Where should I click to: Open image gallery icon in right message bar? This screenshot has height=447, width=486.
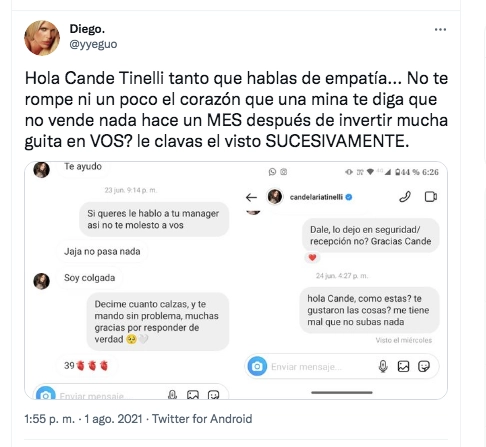403,366
